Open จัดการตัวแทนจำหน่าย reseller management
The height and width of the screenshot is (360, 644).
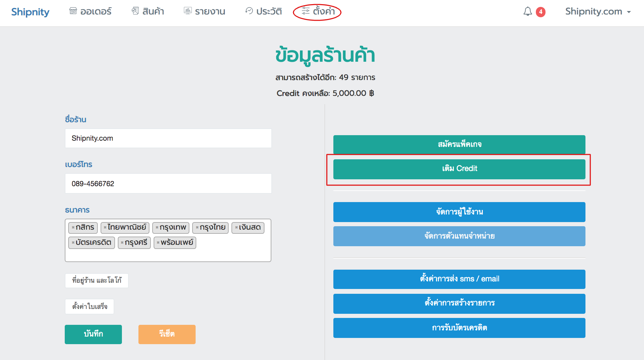tap(459, 236)
